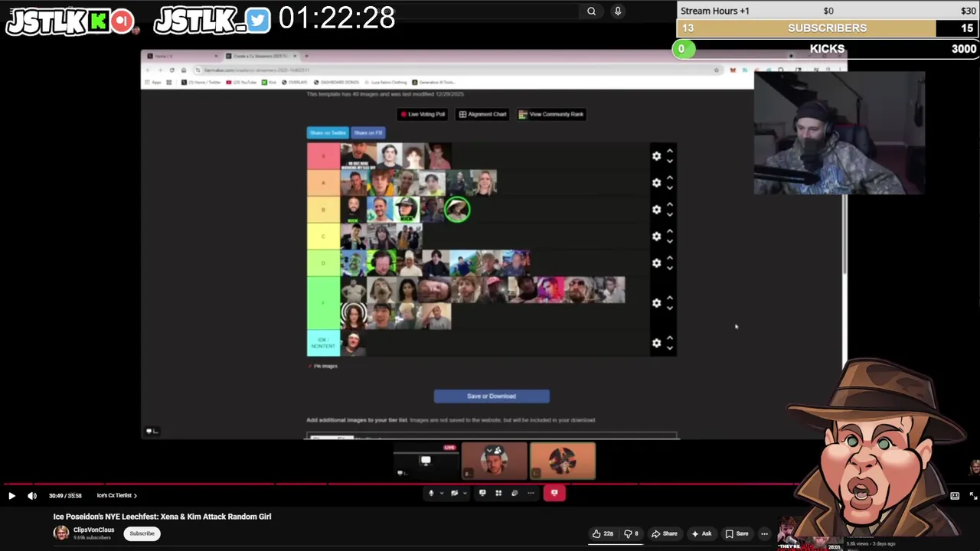Click Share on FB button
The width and height of the screenshot is (980, 551).
[x=367, y=133]
